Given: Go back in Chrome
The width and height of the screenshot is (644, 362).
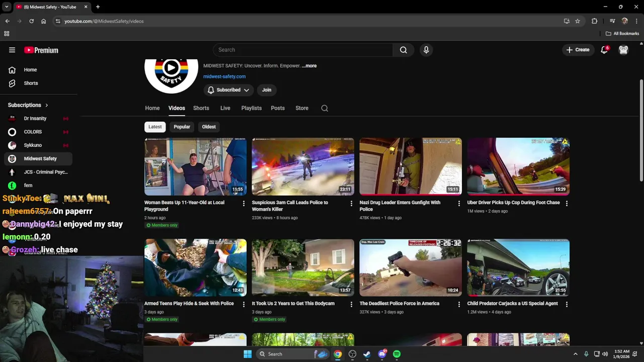Looking at the screenshot, I should (7, 21).
